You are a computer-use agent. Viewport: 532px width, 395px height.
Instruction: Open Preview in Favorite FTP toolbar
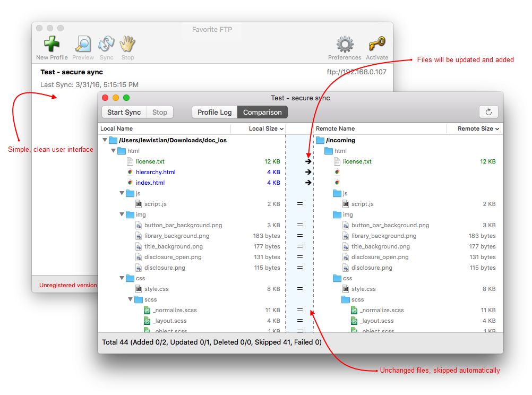pyautogui.click(x=83, y=44)
